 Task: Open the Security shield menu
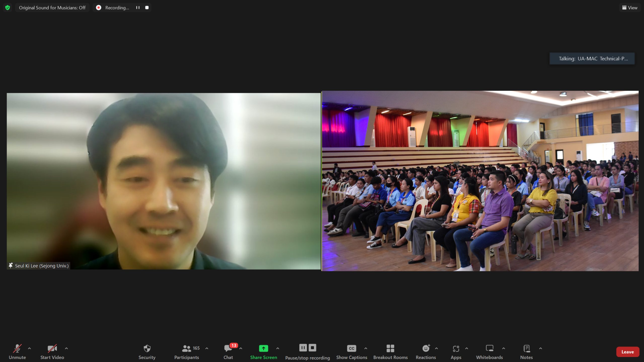point(147,352)
